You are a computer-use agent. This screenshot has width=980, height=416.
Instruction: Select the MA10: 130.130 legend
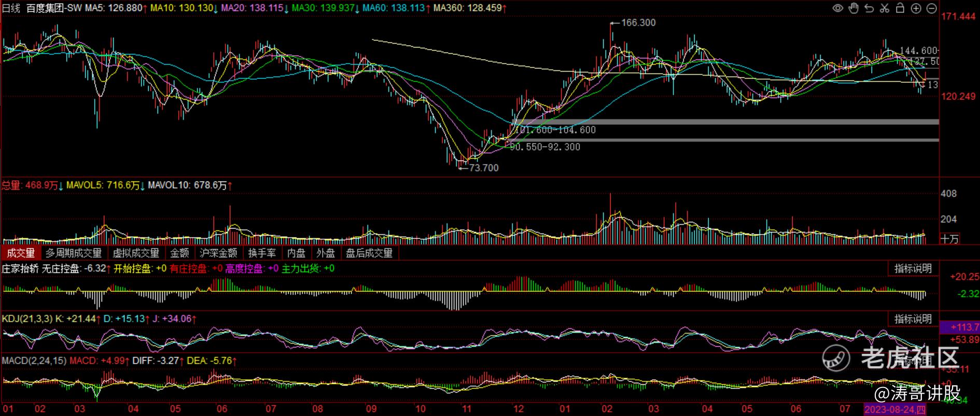184,8
